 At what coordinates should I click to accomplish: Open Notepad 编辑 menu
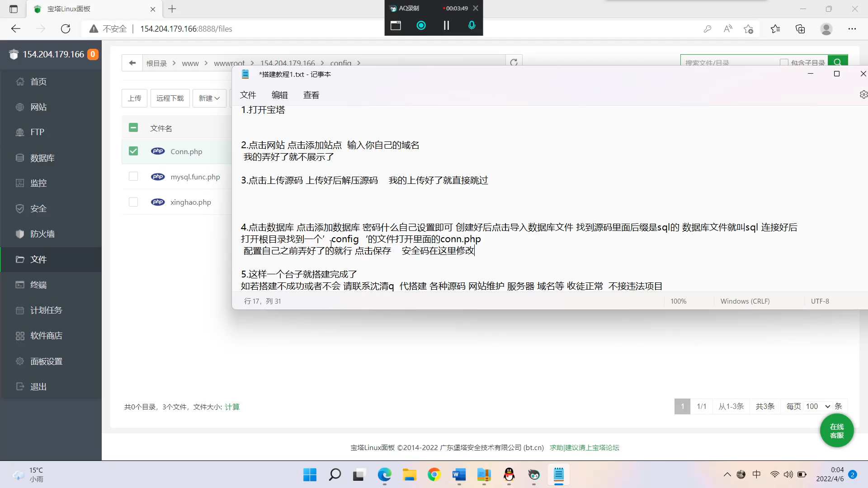point(279,95)
